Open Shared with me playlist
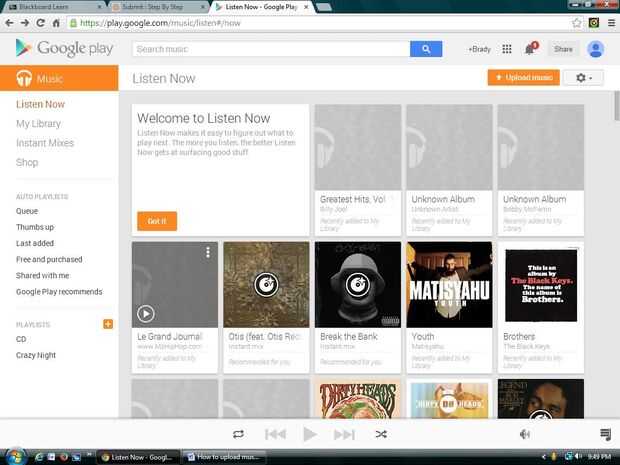Image resolution: width=620 pixels, height=465 pixels. click(x=42, y=276)
